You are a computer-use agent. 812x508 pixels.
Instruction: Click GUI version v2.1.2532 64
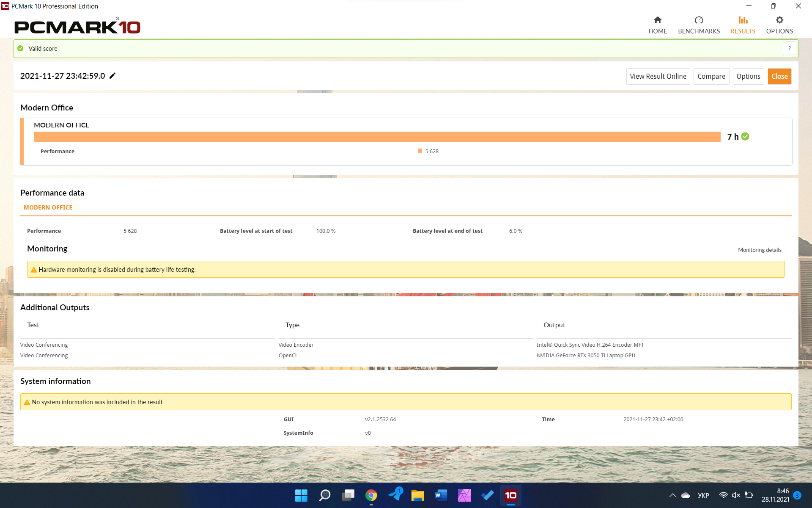pyautogui.click(x=380, y=419)
